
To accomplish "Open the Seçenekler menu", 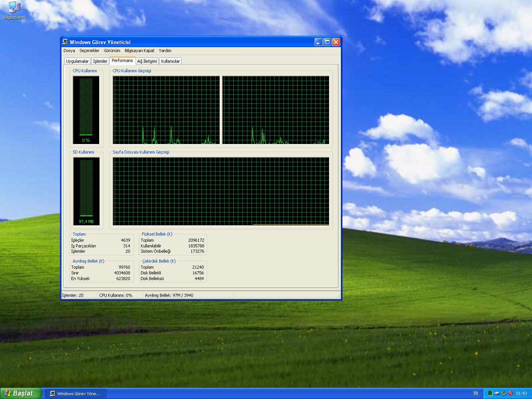I will (89, 51).
